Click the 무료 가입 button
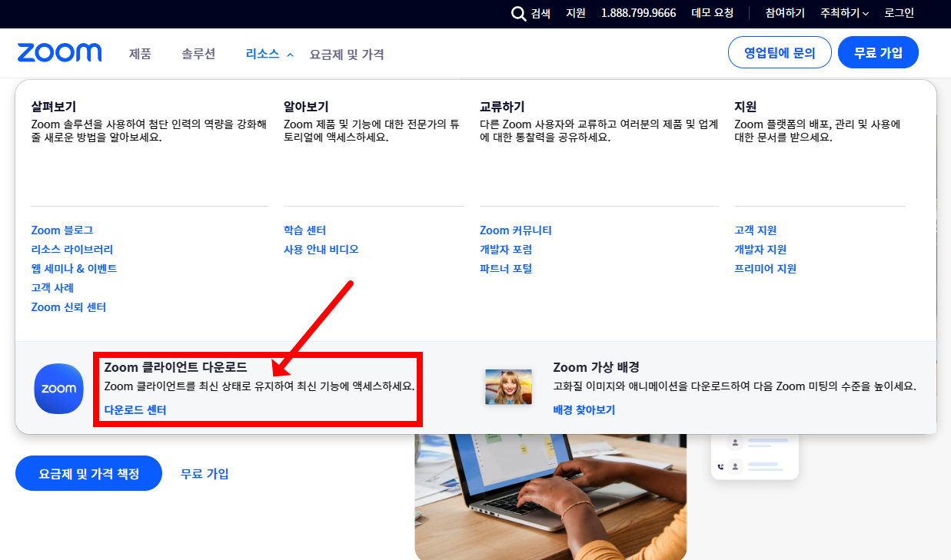Viewport: 951px width, 560px height. click(878, 51)
